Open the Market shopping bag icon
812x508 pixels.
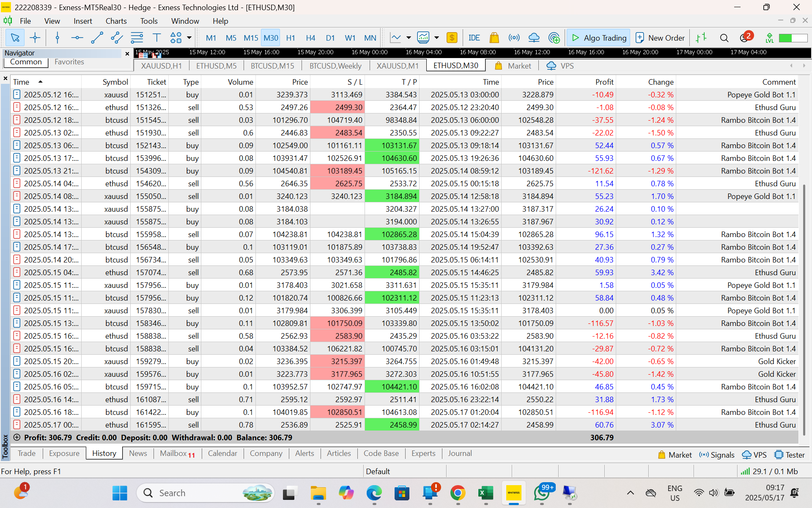[x=494, y=38]
